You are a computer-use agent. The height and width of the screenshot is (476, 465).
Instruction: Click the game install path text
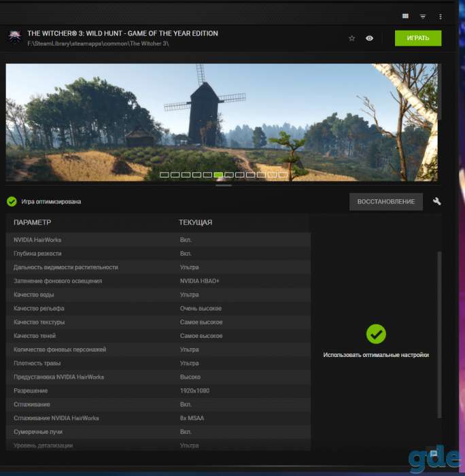(x=98, y=44)
